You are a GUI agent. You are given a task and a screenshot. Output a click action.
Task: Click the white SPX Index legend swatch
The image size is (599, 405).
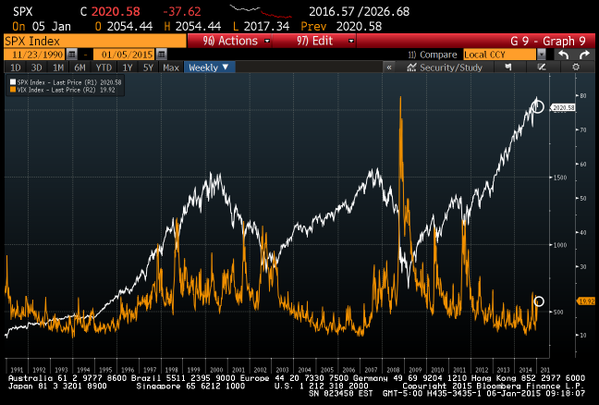(13, 82)
